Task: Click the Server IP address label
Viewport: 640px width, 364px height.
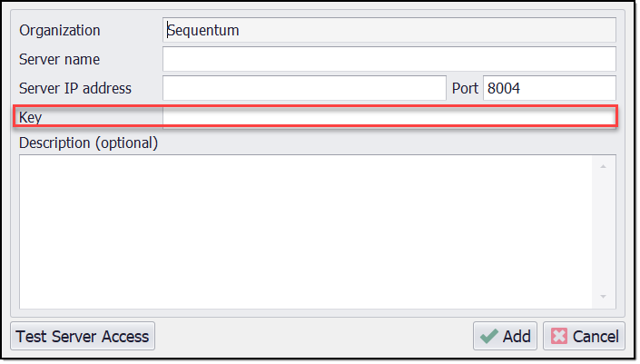Action: (x=75, y=88)
